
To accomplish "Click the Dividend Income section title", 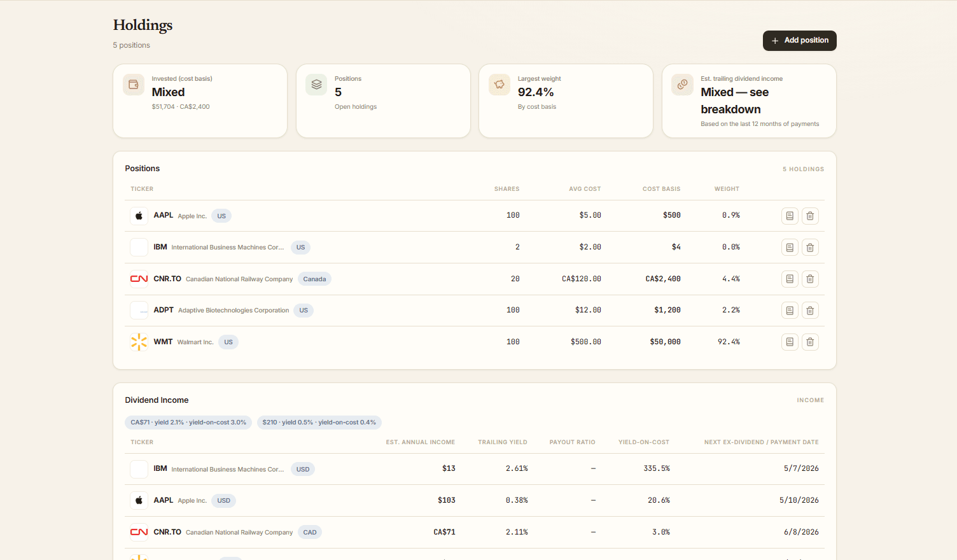I will pos(157,400).
